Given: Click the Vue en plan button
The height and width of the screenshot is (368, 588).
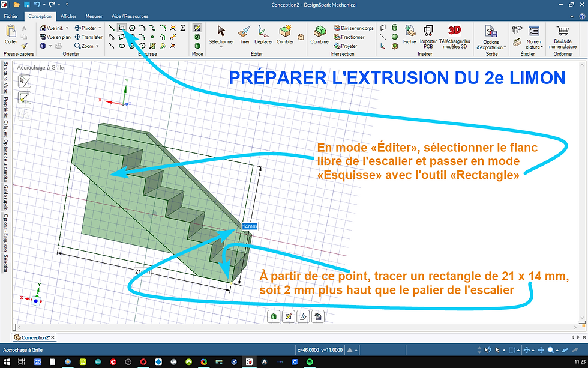Looking at the screenshot, I should pyautogui.click(x=55, y=37).
